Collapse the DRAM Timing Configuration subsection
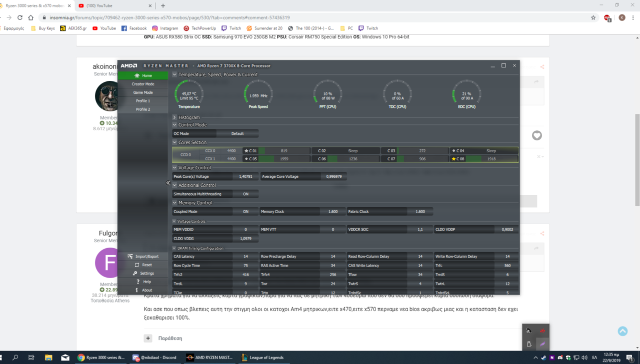640x364 pixels. point(174,248)
